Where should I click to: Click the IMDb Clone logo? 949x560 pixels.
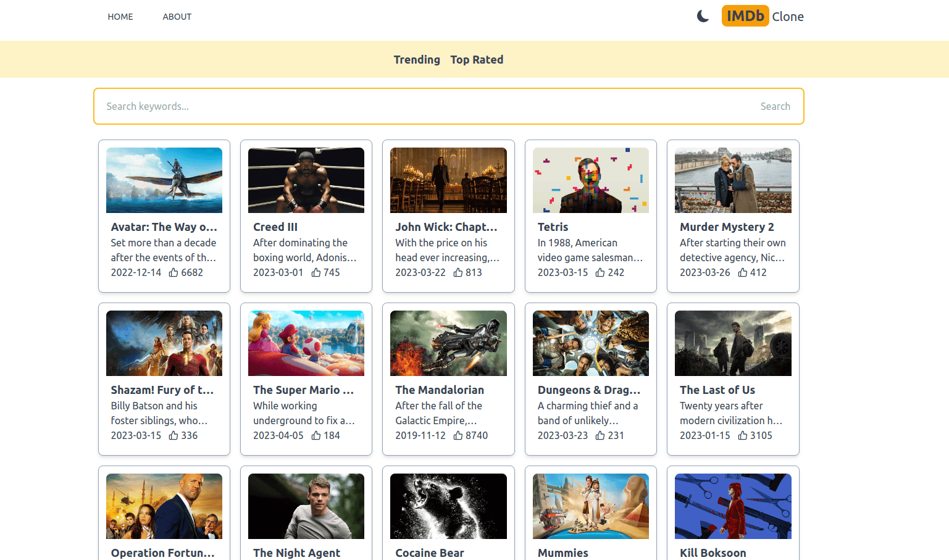pos(763,16)
